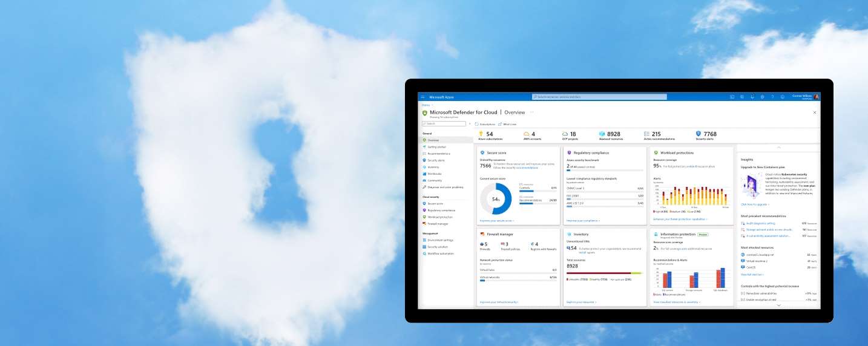Close the Defender for Cloud blade
This screenshot has width=868, height=346.
(x=814, y=113)
